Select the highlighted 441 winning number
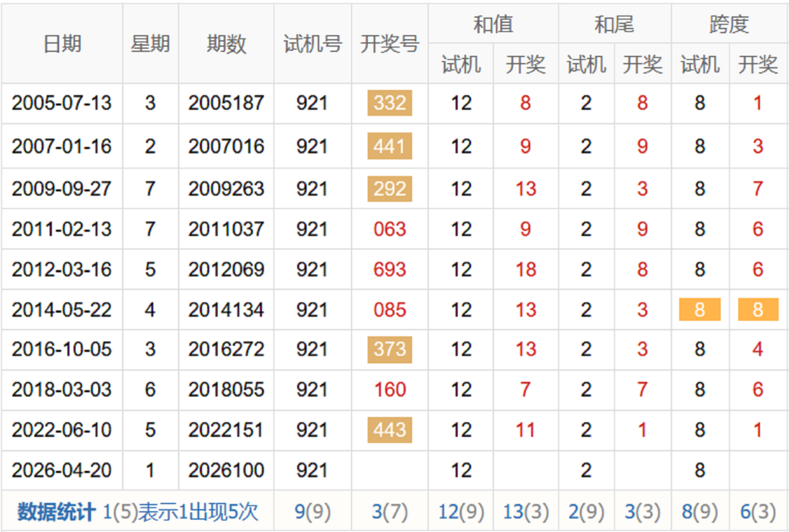This screenshot has height=532, width=789. pyautogui.click(x=390, y=146)
